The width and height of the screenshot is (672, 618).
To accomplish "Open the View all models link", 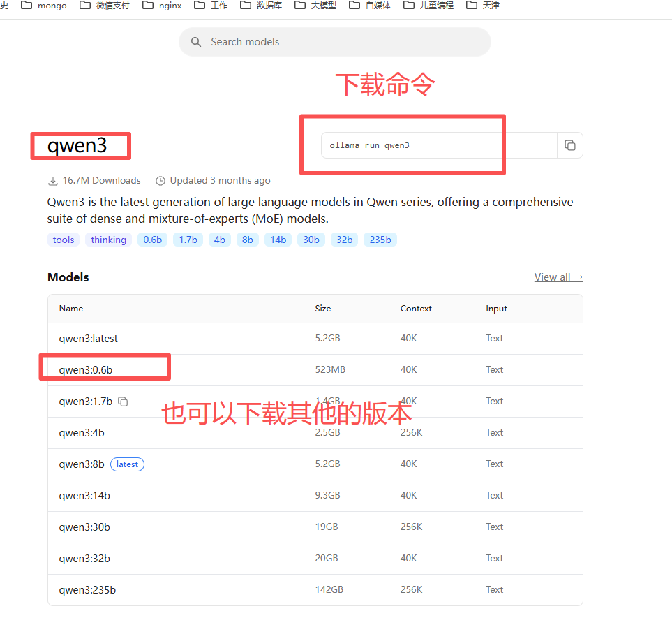I will point(558,277).
